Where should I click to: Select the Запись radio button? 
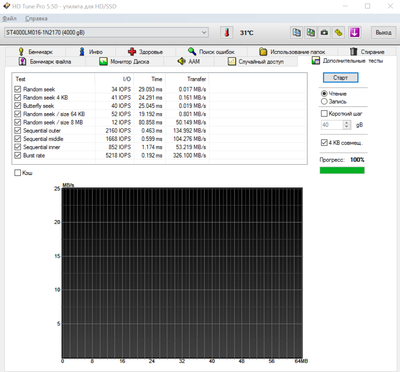(x=324, y=101)
